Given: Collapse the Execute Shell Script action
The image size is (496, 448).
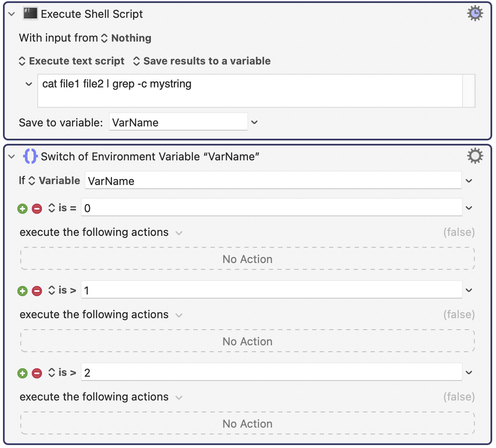Looking at the screenshot, I should [x=12, y=14].
